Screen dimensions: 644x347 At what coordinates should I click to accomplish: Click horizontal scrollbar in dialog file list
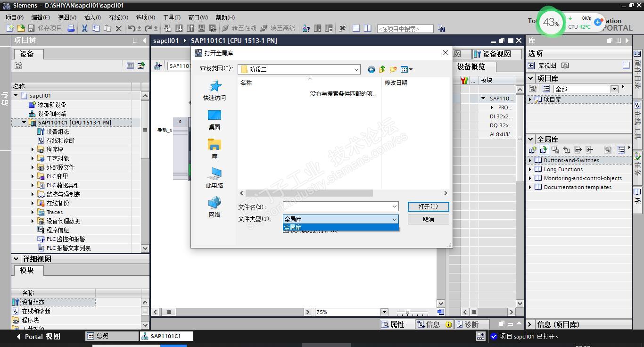[x=309, y=193]
